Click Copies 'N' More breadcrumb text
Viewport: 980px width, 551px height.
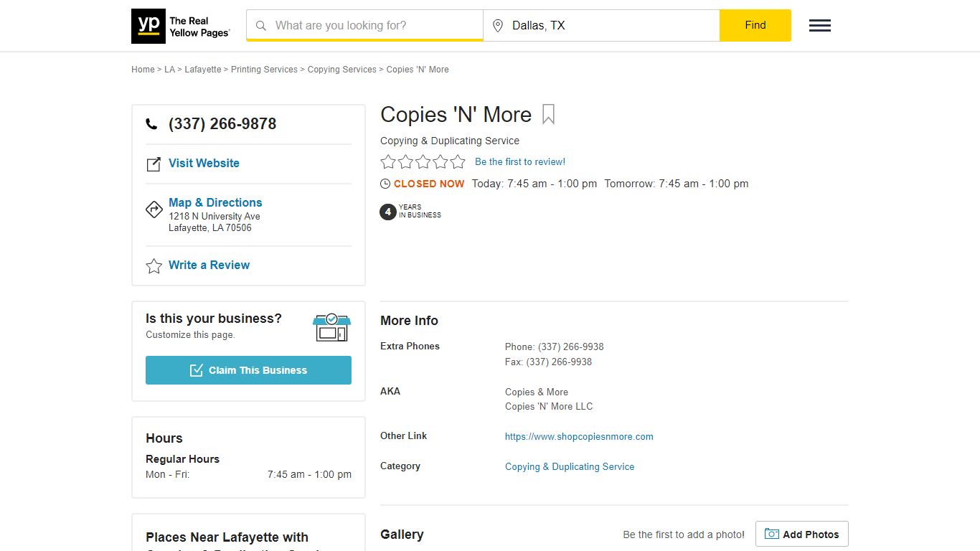pyautogui.click(x=418, y=70)
